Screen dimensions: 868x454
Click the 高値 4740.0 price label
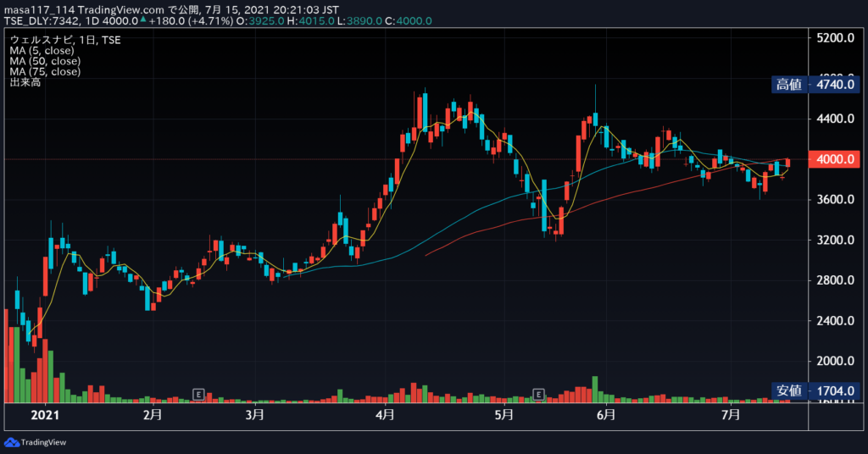pyautogui.click(x=815, y=85)
